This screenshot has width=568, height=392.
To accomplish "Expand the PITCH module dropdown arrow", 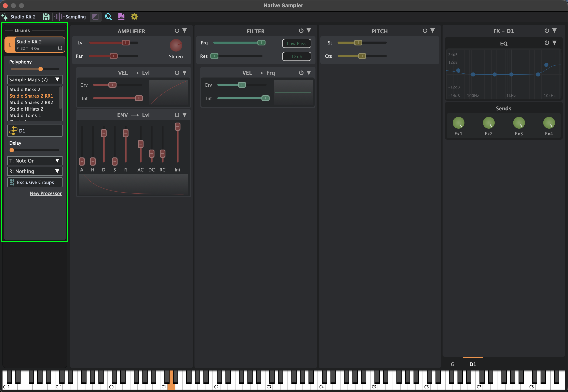I will 433,31.
